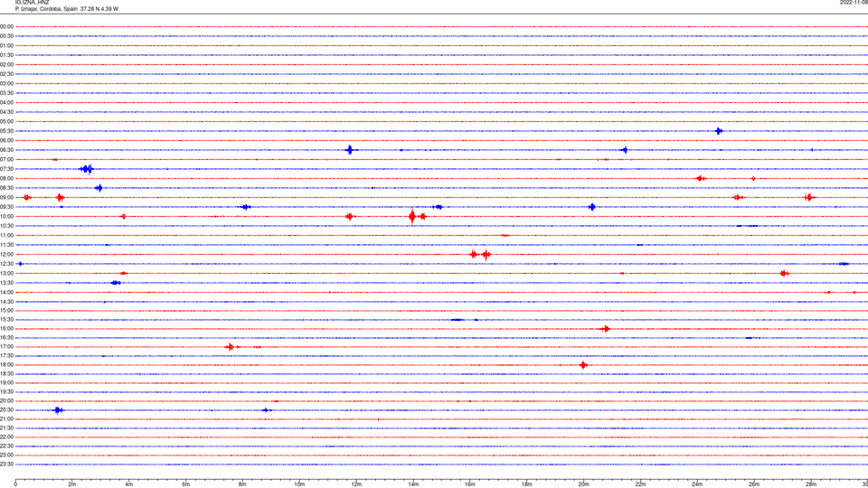Select the 10:00 trace red burst near 12m
The width and height of the screenshot is (868, 488).
tap(349, 216)
